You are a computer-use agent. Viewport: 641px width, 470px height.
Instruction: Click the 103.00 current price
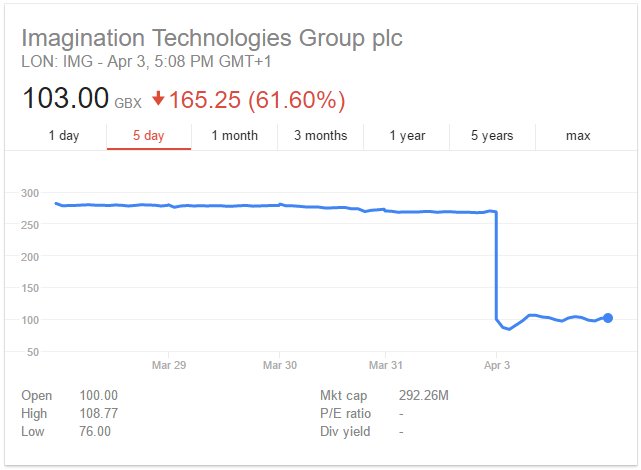[x=66, y=100]
